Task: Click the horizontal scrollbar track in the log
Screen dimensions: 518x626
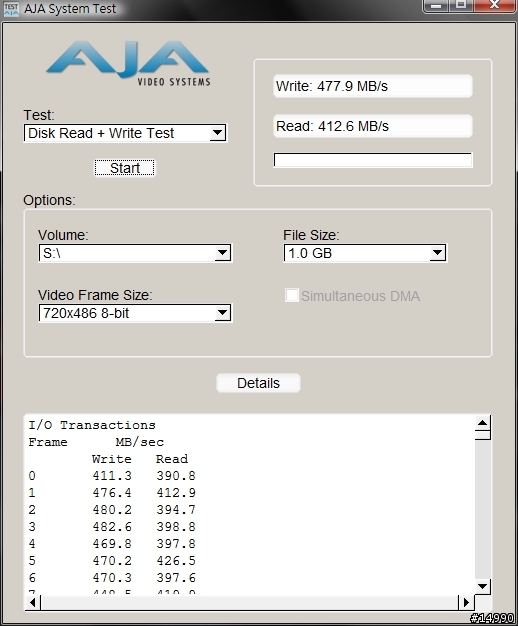Action: [x=249, y=602]
